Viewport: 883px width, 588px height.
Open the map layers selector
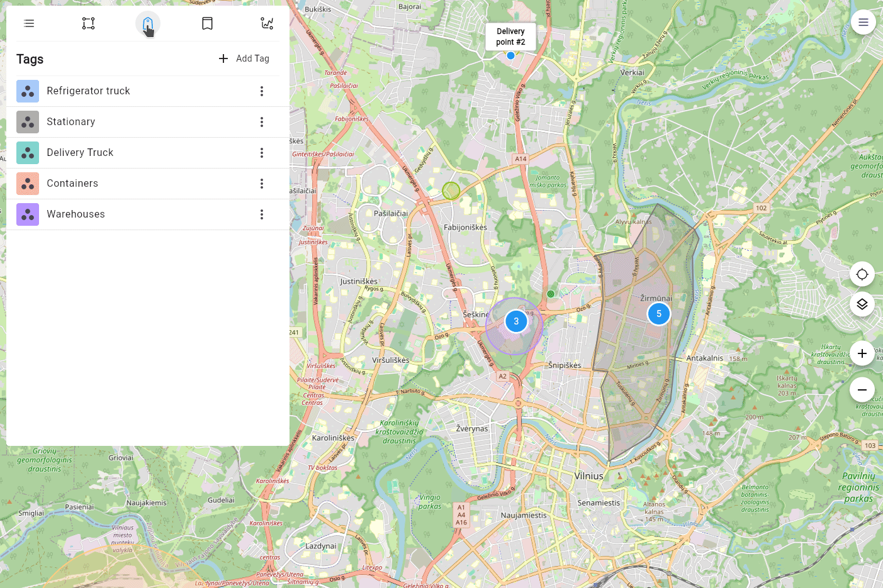point(862,304)
